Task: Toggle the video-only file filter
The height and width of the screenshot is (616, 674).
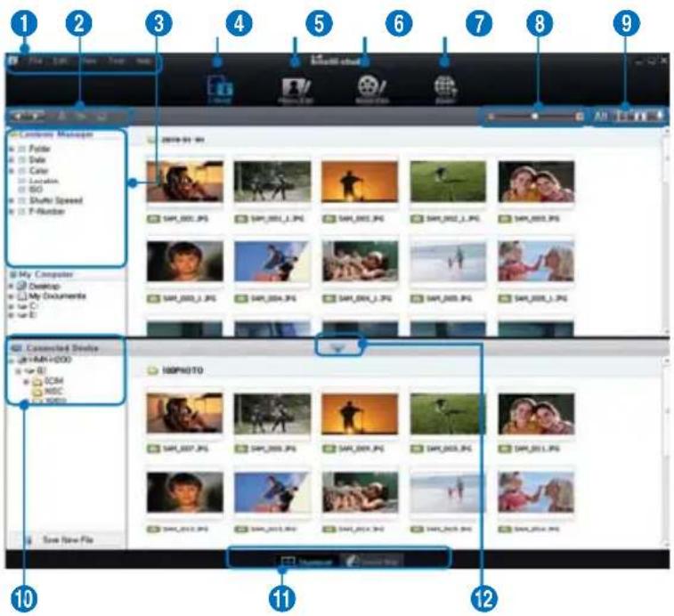Action: (640, 116)
